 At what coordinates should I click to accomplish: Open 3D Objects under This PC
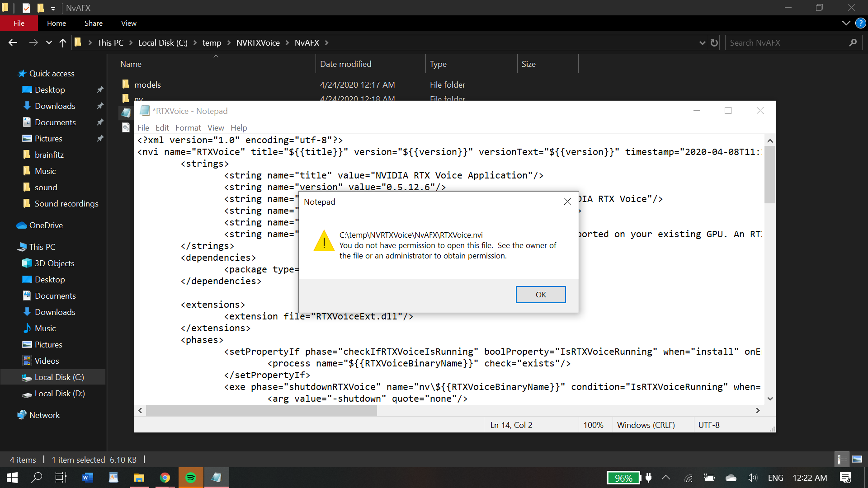pos(54,263)
